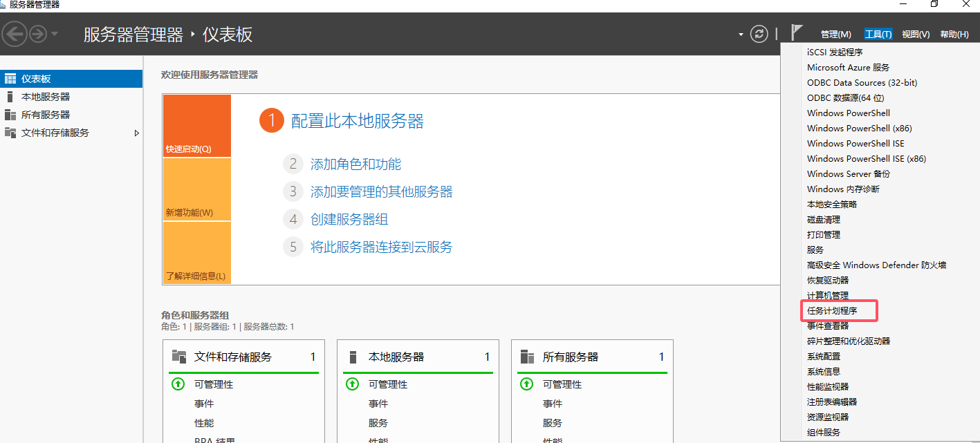Open the 视图(V) menu
The width and height of the screenshot is (980, 443).
tap(916, 35)
